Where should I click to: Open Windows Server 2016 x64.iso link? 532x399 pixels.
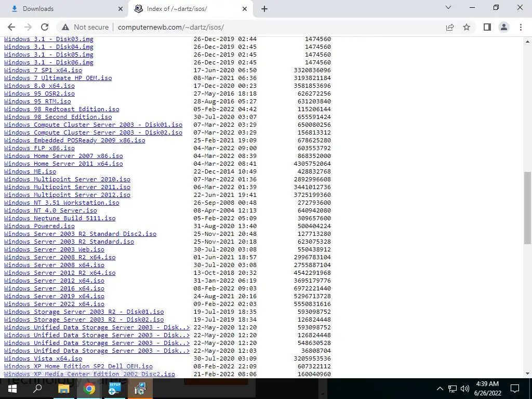(54, 289)
